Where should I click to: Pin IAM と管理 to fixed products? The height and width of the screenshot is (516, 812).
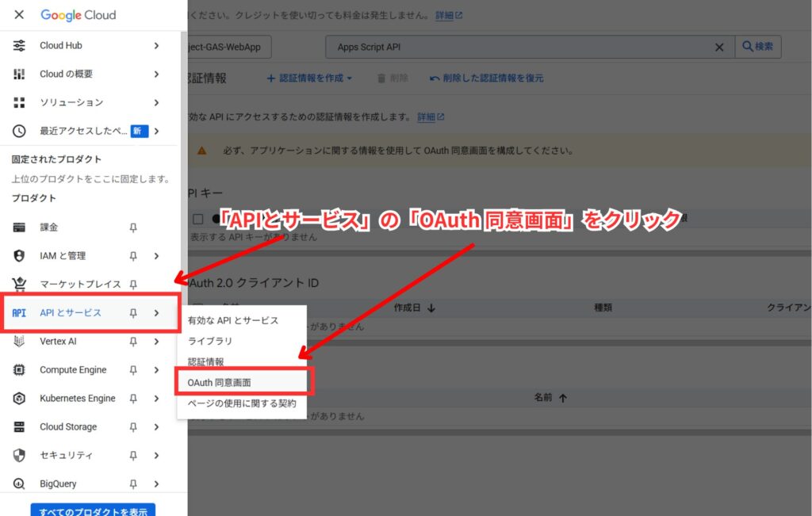pyautogui.click(x=133, y=256)
